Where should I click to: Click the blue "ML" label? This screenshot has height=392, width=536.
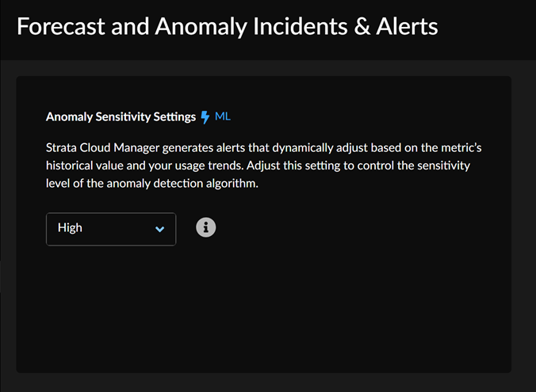point(223,116)
